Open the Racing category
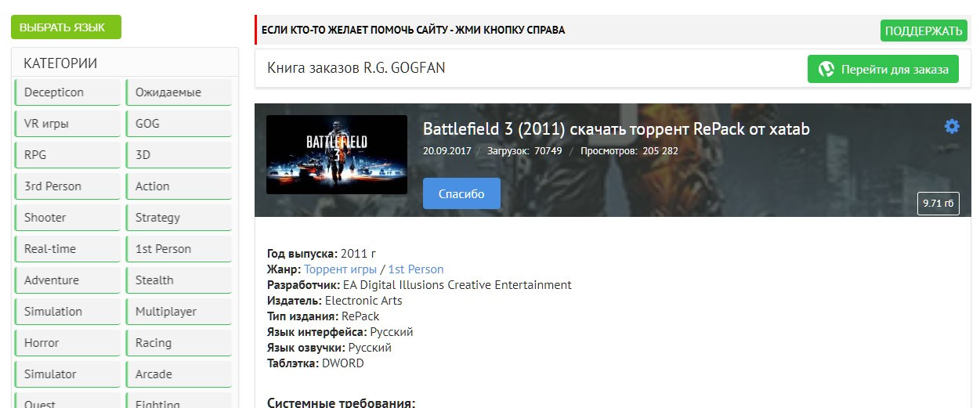The image size is (980, 408). [x=179, y=343]
